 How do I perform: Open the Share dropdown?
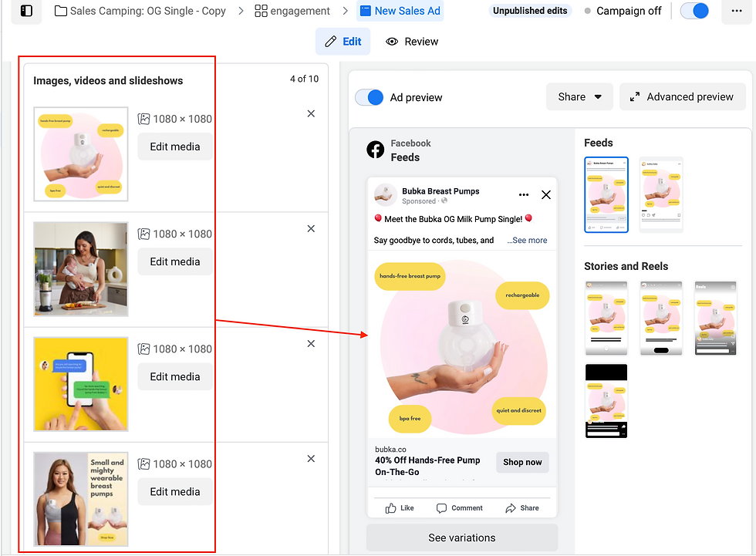579,97
